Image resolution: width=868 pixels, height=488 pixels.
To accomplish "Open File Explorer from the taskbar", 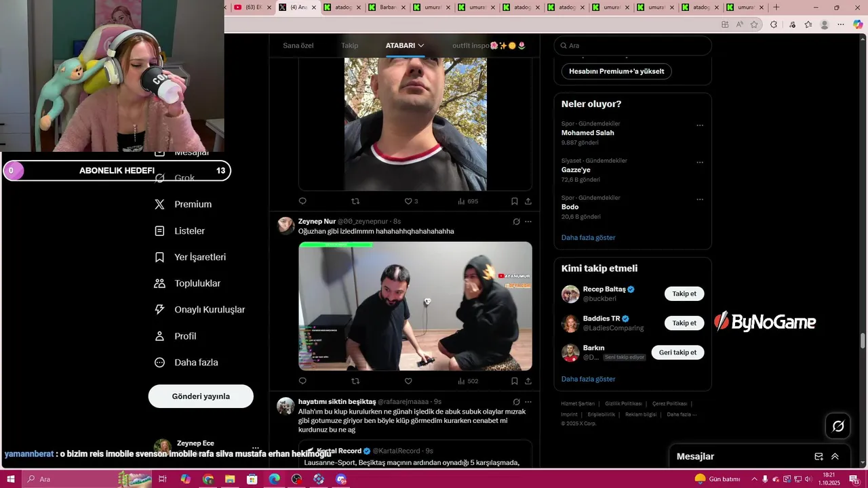I will [x=230, y=479].
